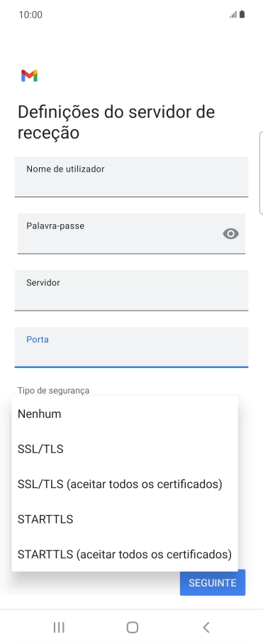Tap the home navigation button
Image resolution: width=263 pixels, height=644 pixels.
click(132, 627)
